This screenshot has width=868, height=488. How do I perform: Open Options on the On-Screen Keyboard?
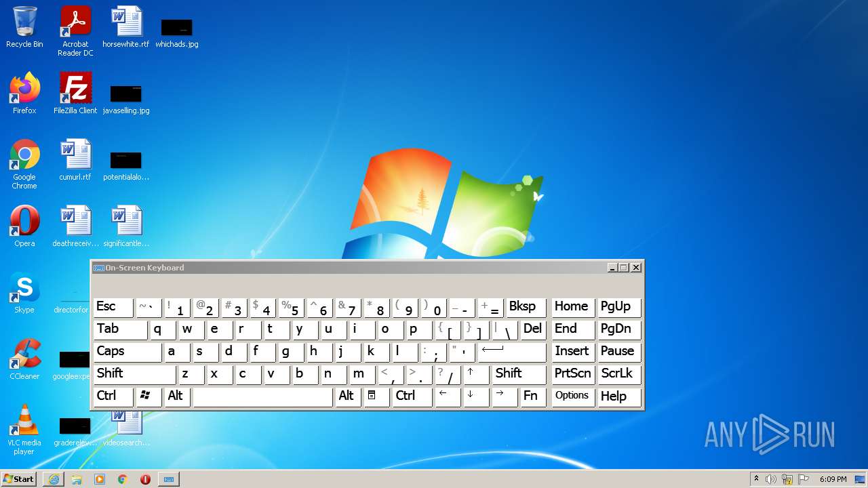coord(573,396)
